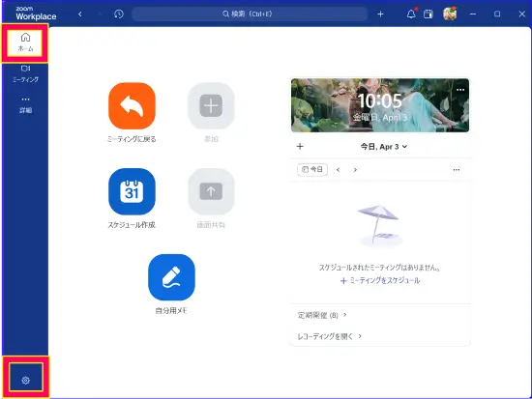Go to previous day with the left chevron
The height and width of the screenshot is (399, 532).
pos(338,169)
